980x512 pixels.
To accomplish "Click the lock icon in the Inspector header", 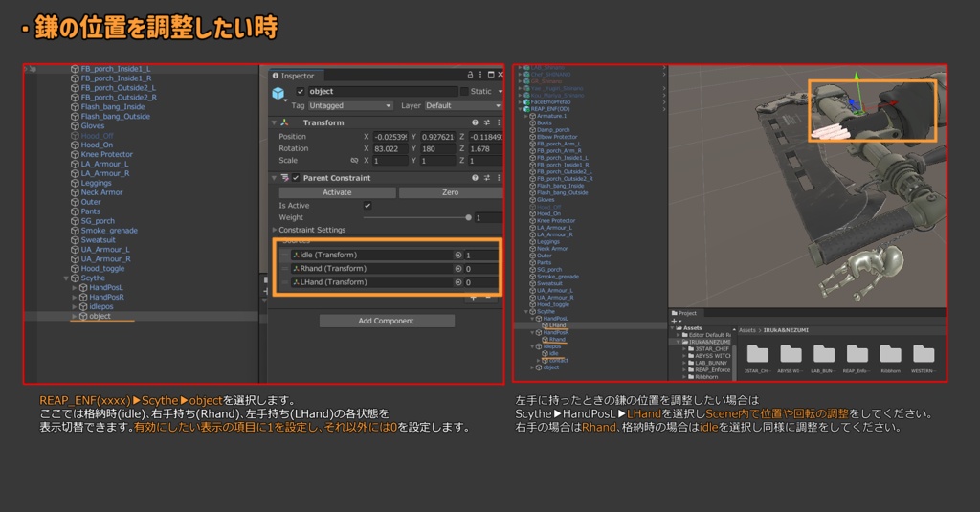I will 470,75.
